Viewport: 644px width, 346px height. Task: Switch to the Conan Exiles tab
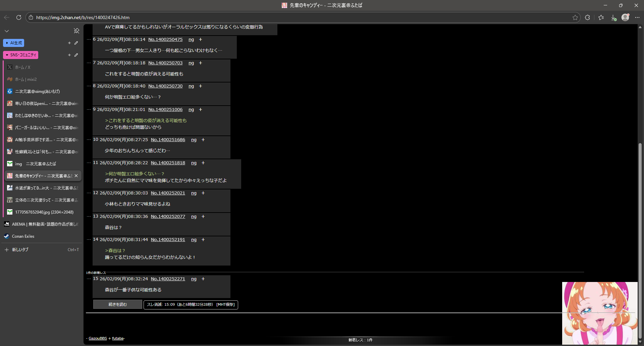point(23,236)
